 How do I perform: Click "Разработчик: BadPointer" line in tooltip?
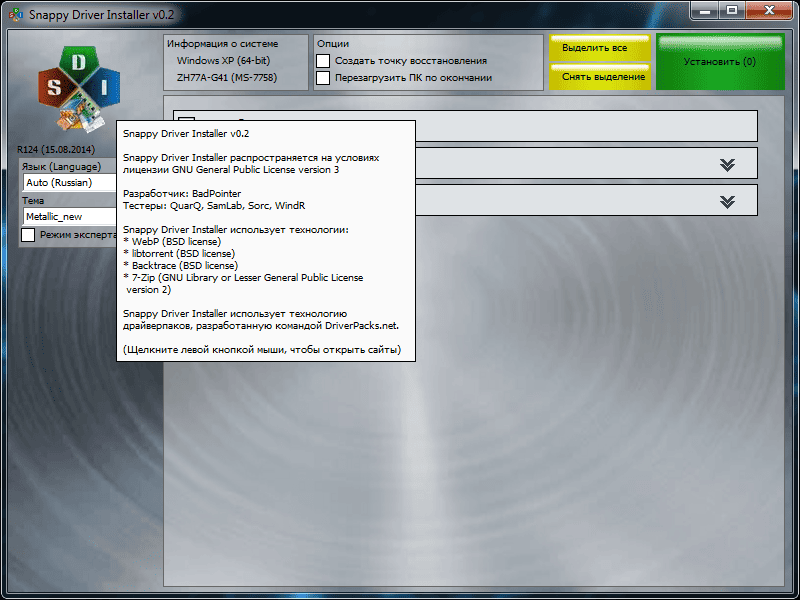pyautogui.click(x=182, y=194)
